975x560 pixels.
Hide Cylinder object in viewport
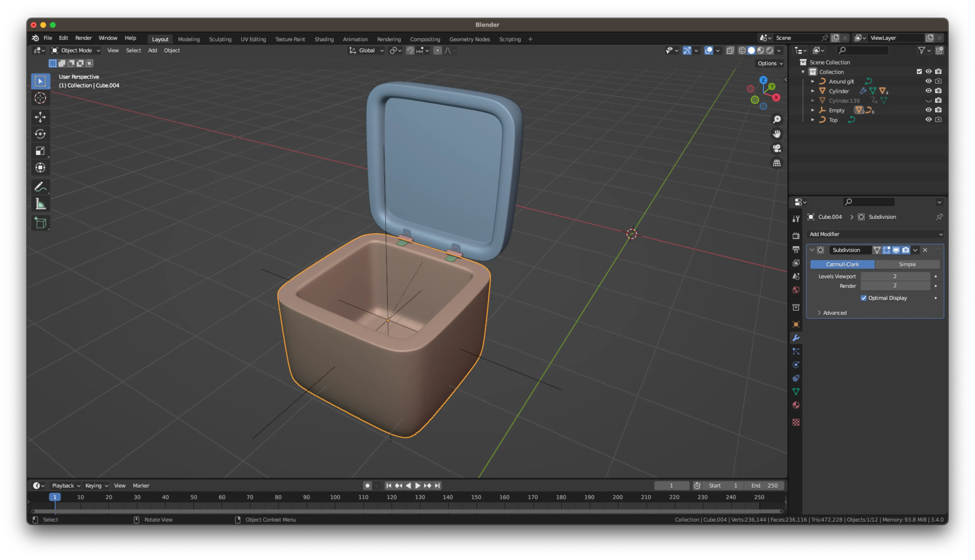point(928,91)
